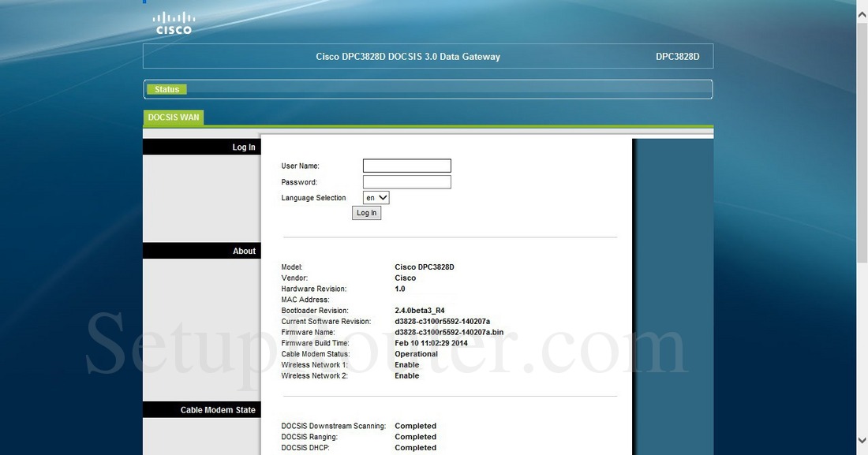Click the Cisco logo
This screenshot has width=868, height=455.
coord(174,24)
